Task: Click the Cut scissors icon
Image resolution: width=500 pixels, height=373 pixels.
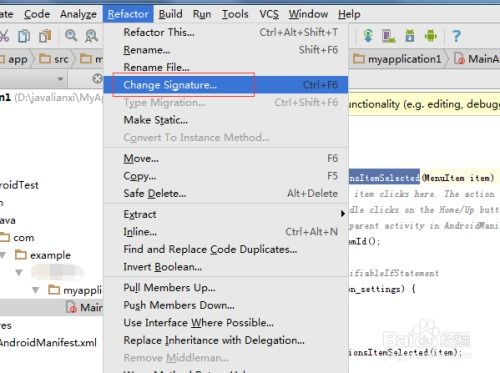Action: click(x=4, y=35)
